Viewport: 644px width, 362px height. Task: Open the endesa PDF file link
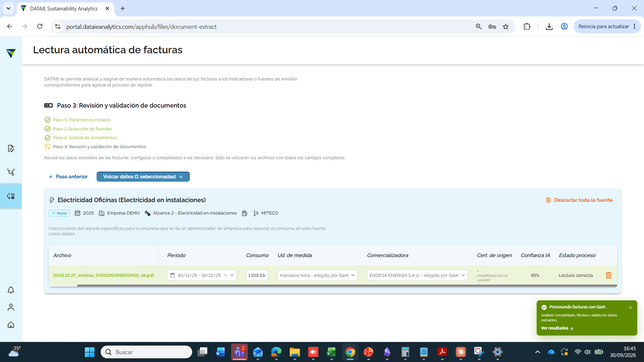[x=103, y=275]
